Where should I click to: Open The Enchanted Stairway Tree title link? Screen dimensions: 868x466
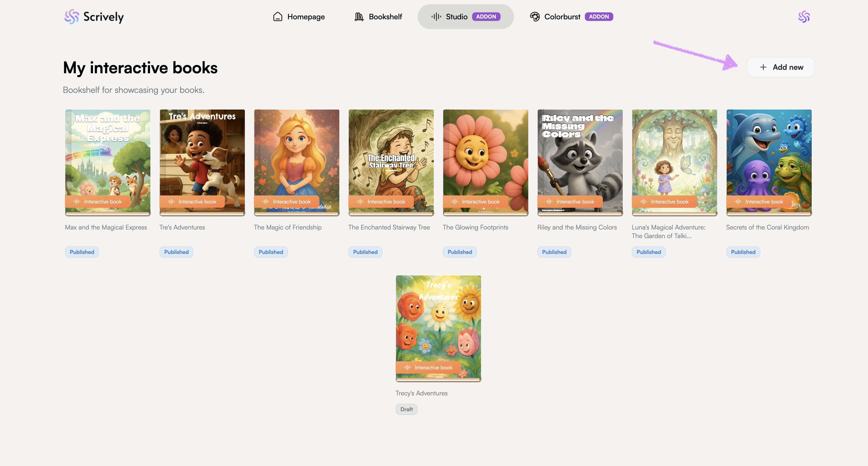(389, 227)
